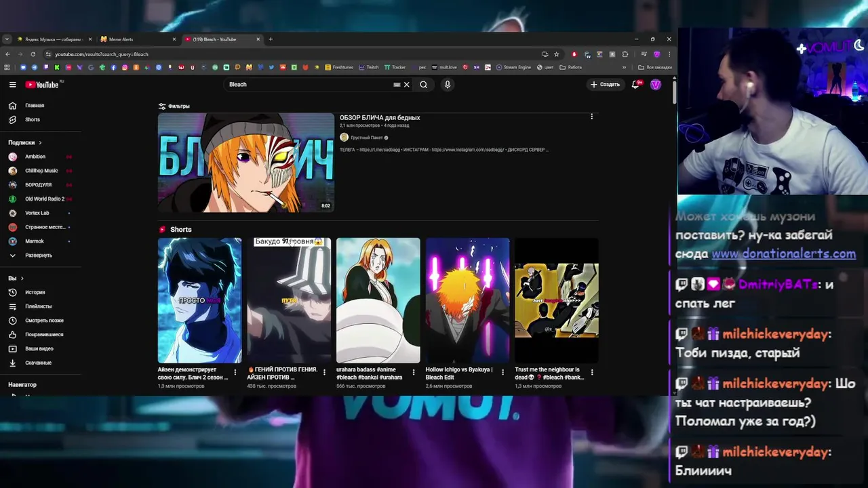
Task: Open the Tracker bookmark
Action: [x=395, y=67]
